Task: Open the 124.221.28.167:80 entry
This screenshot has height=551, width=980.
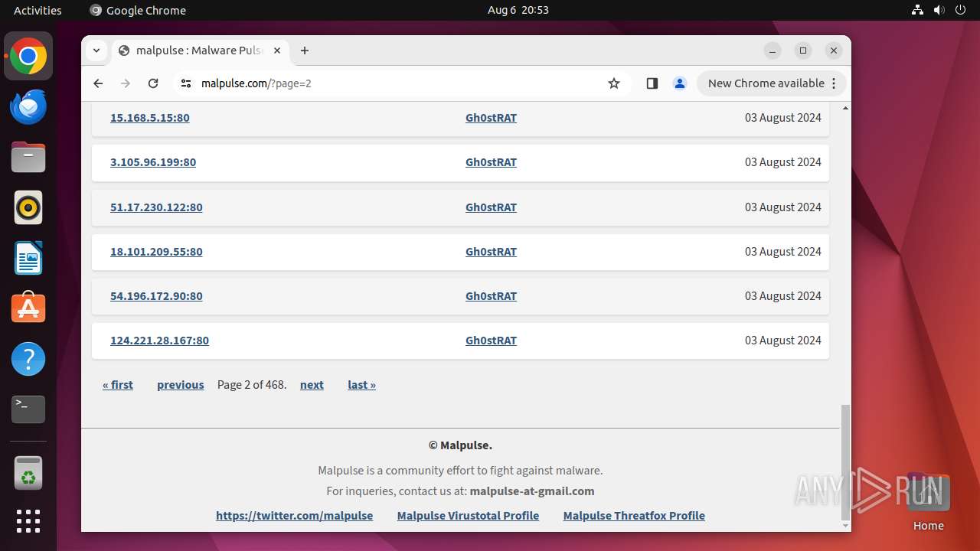Action: [x=159, y=341]
